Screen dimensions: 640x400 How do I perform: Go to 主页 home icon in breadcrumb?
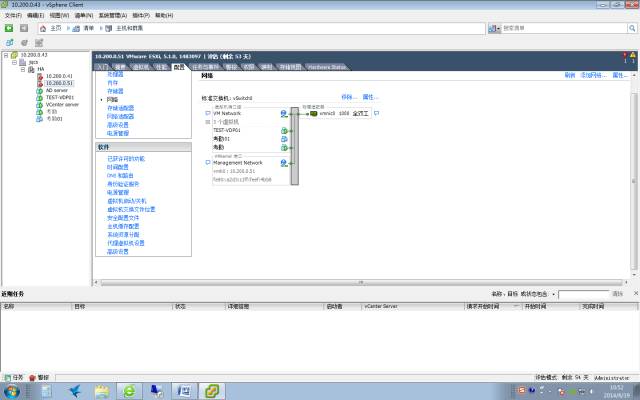click(x=43, y=28)
